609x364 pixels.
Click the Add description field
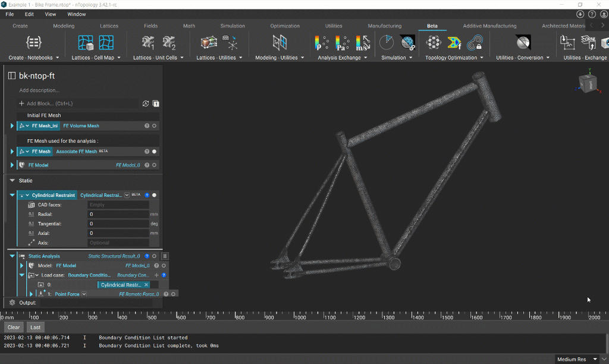point(39,90)
